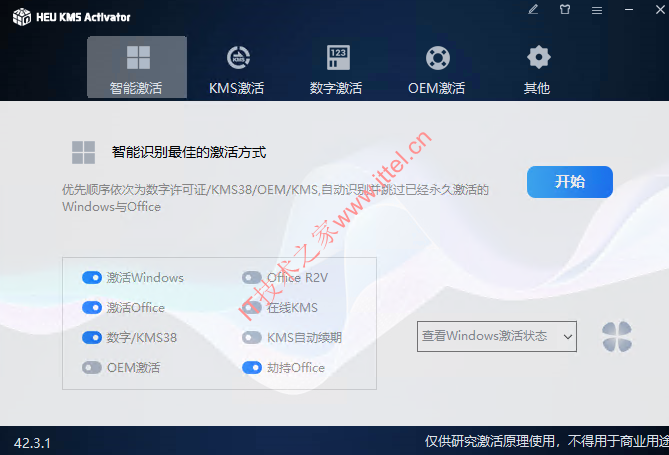
Task: Enable the OEM激活 toggle
Action: coord(92,368)
